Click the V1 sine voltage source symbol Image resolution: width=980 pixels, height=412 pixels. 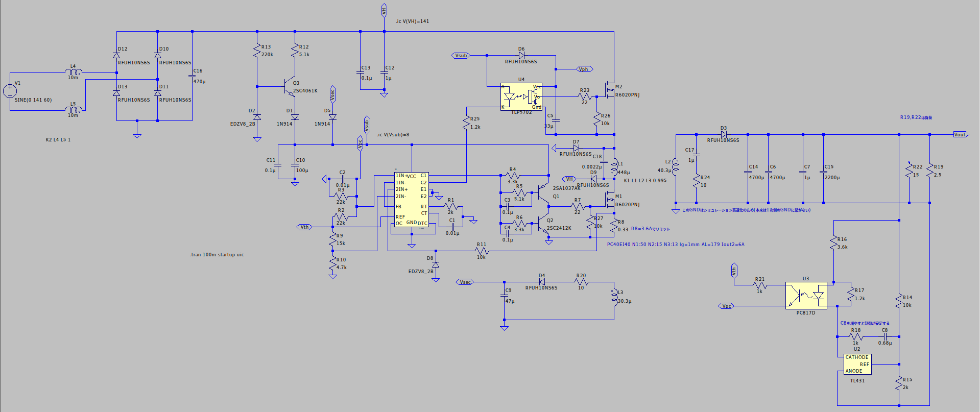(x=10, y=91)
